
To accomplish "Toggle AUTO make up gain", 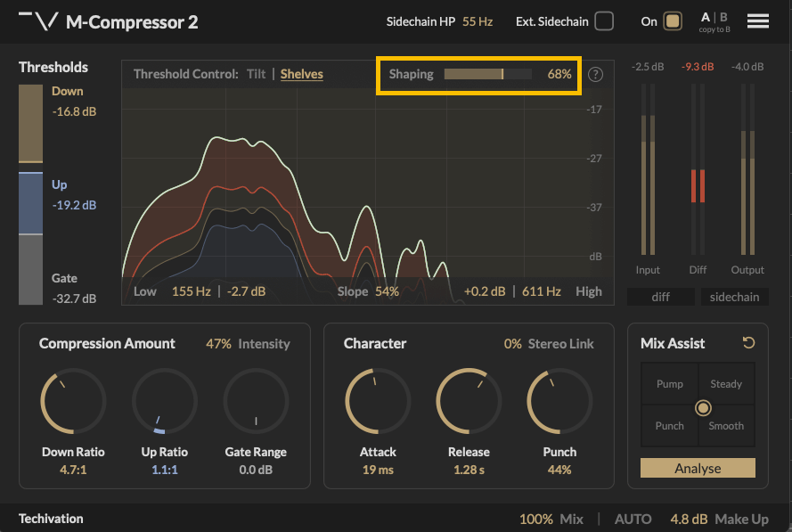I will tap(633, 520).
